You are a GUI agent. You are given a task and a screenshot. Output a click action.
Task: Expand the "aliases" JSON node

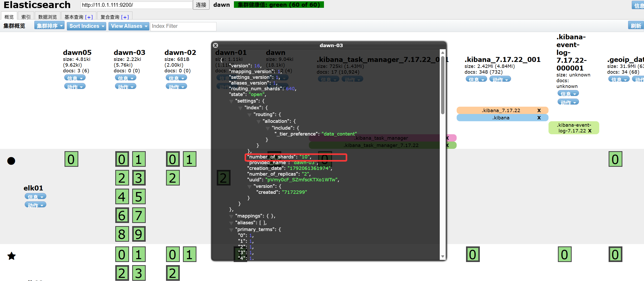(x=231, y=223)
